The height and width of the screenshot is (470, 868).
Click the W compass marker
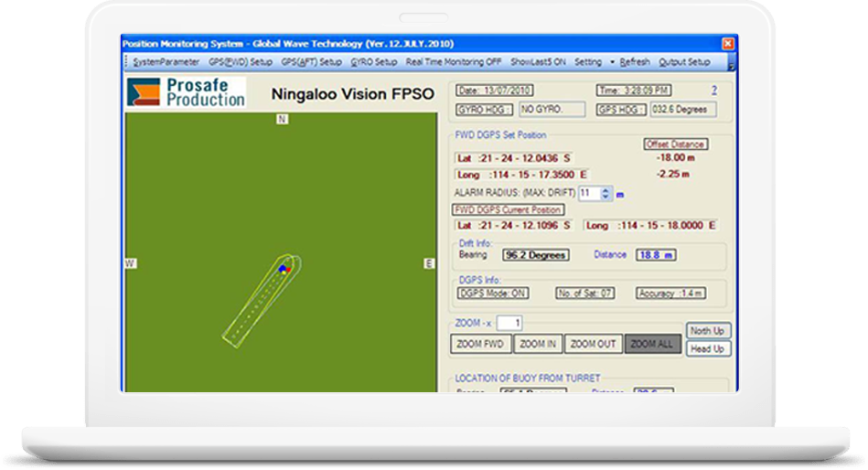point(130,263)
